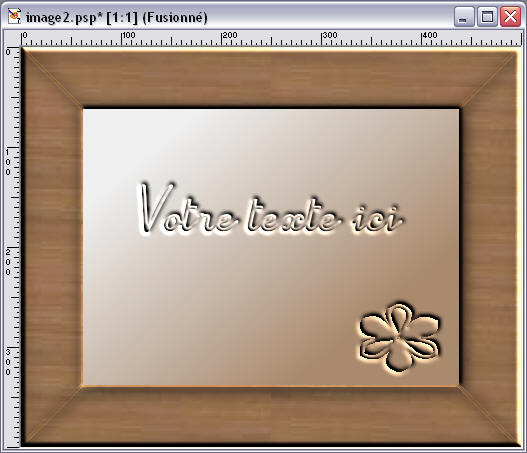Click the 400 mark on the horizontal ruler
This screenshot has height=453, width=527.
pos(430,35)
